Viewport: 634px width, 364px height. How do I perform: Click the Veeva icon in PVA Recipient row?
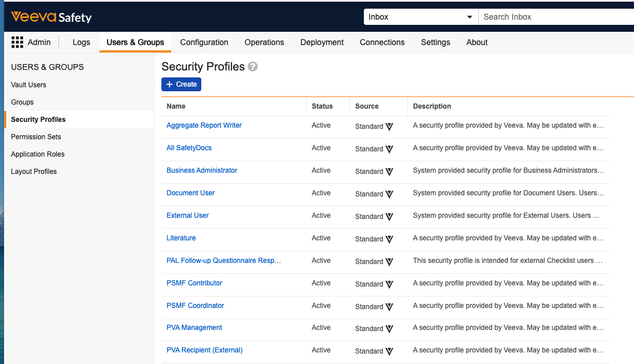pos(389,351)
